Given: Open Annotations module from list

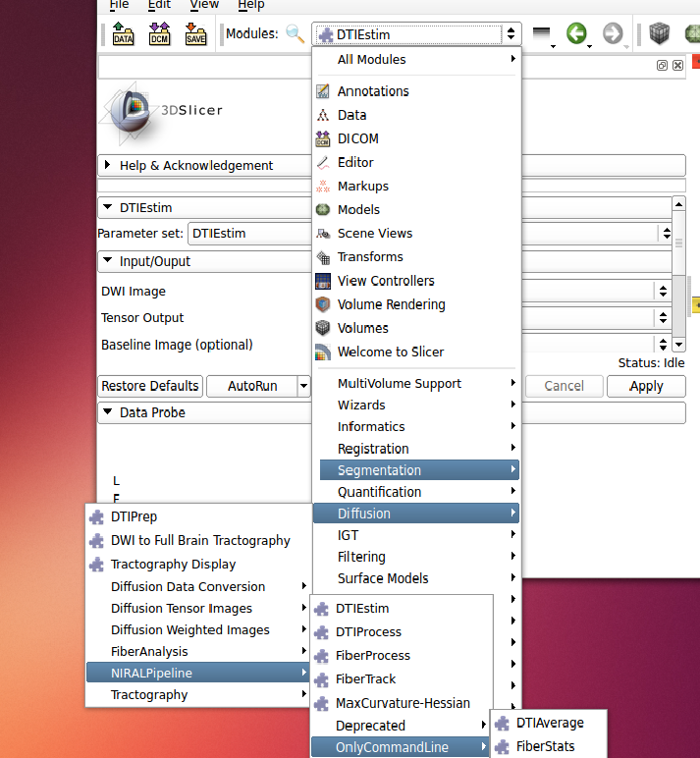Looking at the screenshot, I should (373, 91).
